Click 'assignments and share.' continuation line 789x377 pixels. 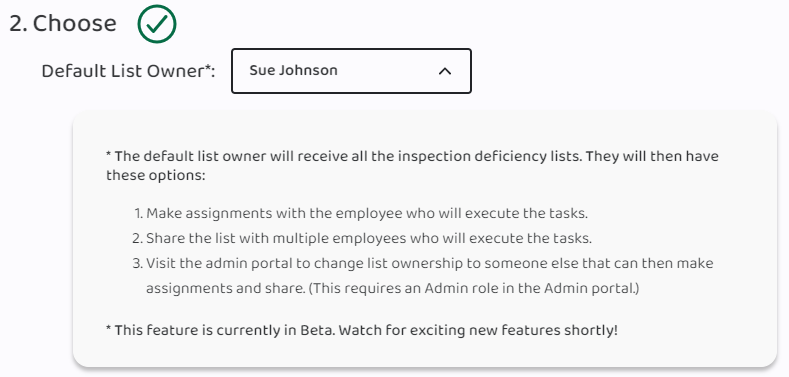225,288
